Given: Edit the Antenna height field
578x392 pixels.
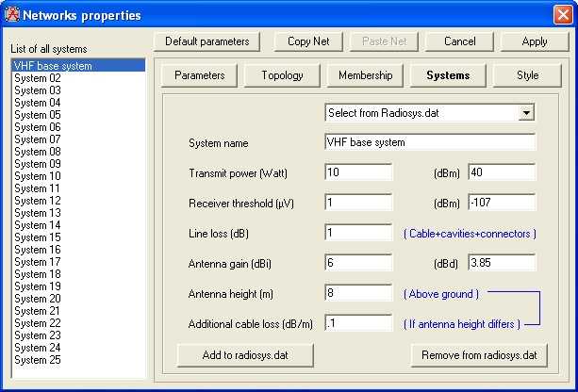Looking at the screenshot, I should (x=358, y=293).
